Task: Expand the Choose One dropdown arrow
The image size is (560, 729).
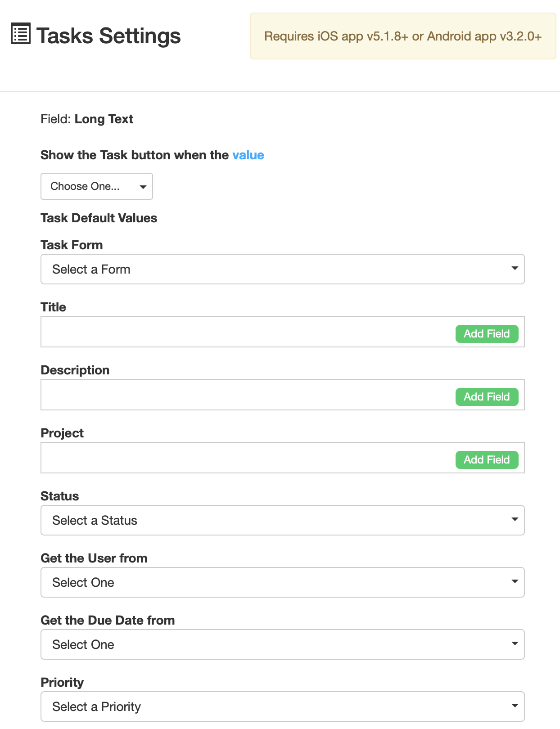Action: point(143,186)
